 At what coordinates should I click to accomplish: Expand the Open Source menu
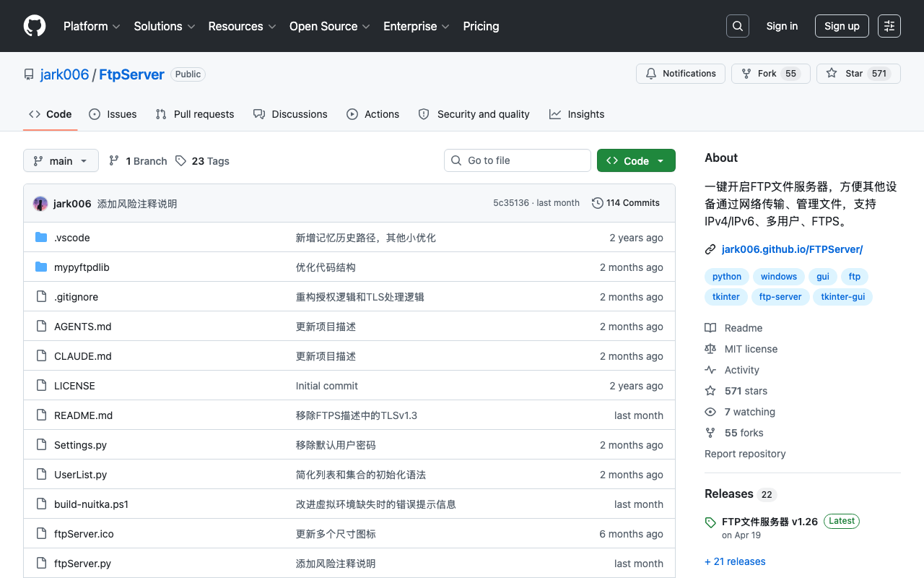(329, 26)
